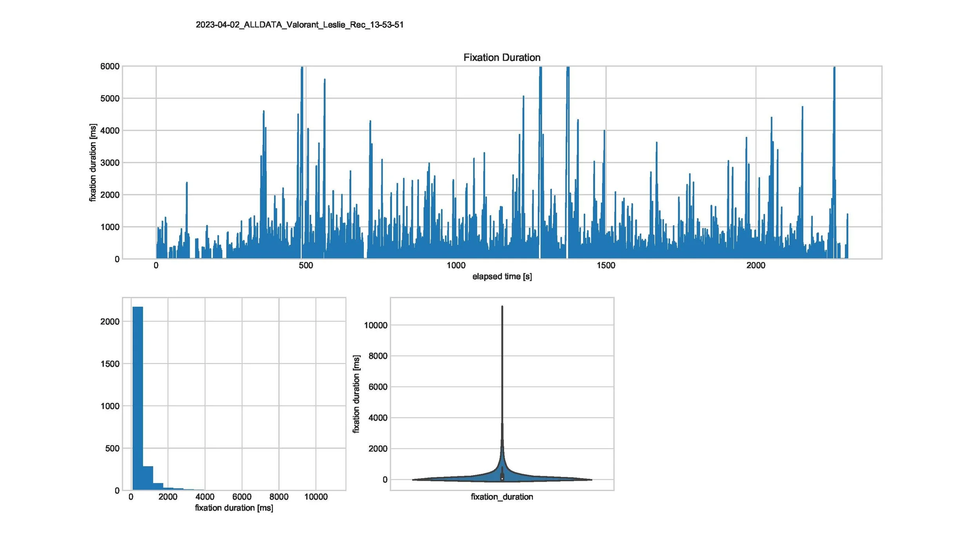
Task: Click the "fixation_duration" label under violin plot
Action: (502, 497)
